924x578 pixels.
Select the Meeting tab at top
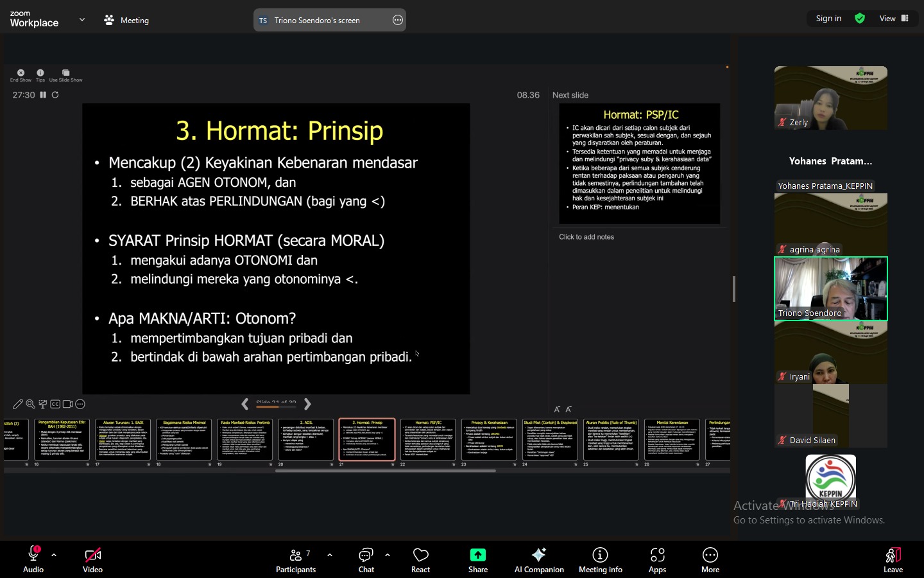pyautogui.click(x=126, y=21)
